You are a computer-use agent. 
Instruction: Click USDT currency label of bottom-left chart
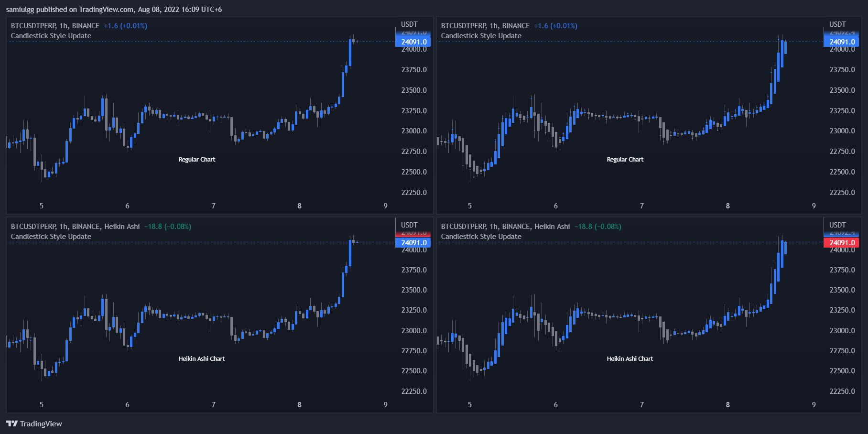(x=409, y=225)
